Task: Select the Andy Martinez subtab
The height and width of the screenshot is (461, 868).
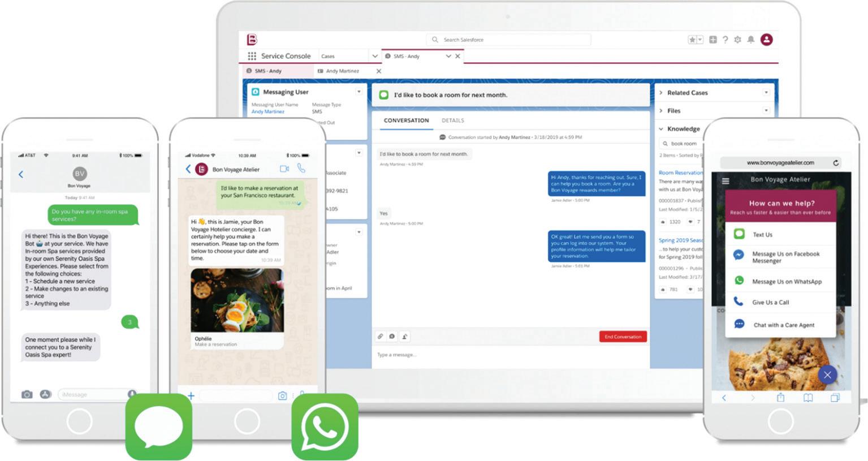Action: (x=342, y=71)
